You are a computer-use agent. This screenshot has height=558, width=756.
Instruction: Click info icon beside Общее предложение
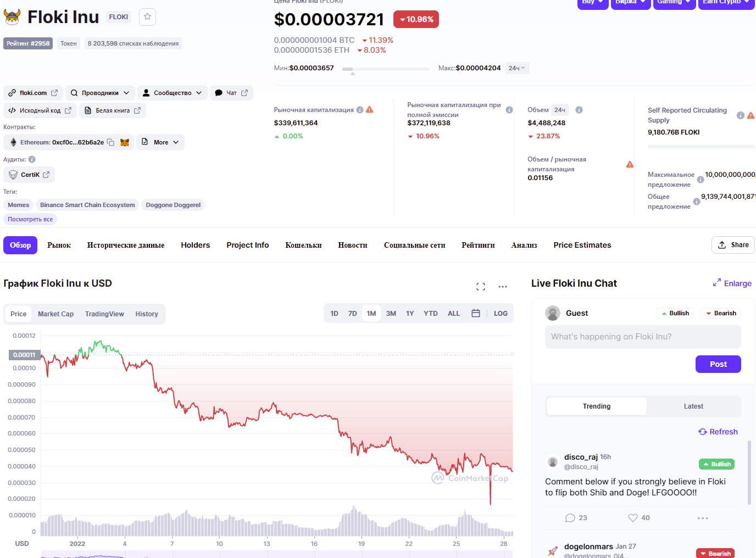coord(697,202)
